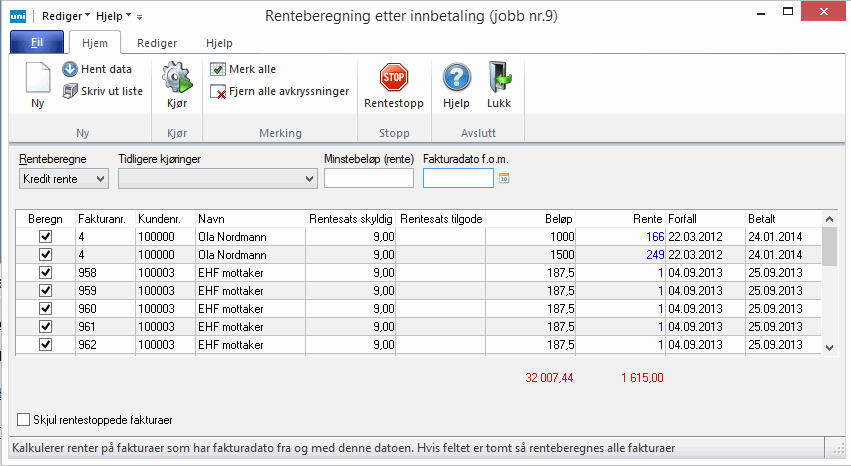Switch to the Rediger ribbon tab

click(x=157, y=43)
